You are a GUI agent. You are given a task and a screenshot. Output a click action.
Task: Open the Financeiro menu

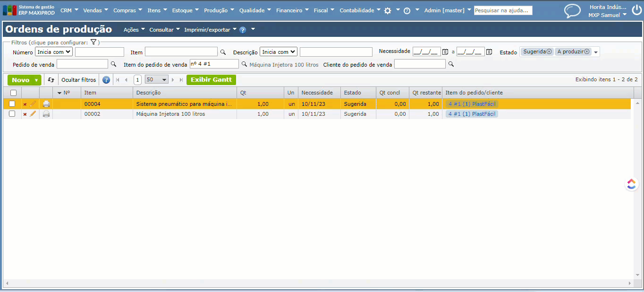coord(292,10)
